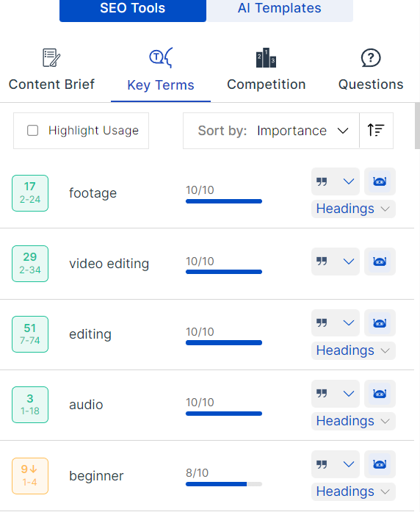Select the SEO Tools button
The image size is (420, 512).
pyautogui.click(x=133, y=9)
